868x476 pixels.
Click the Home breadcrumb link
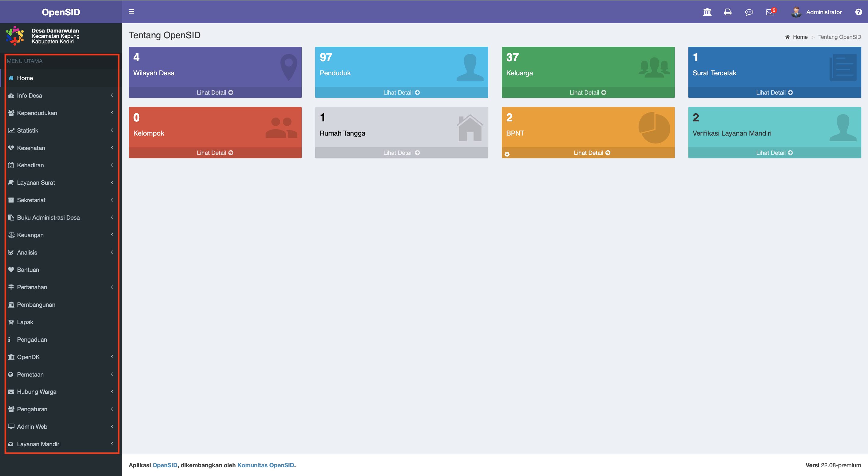tap(800, 37)
